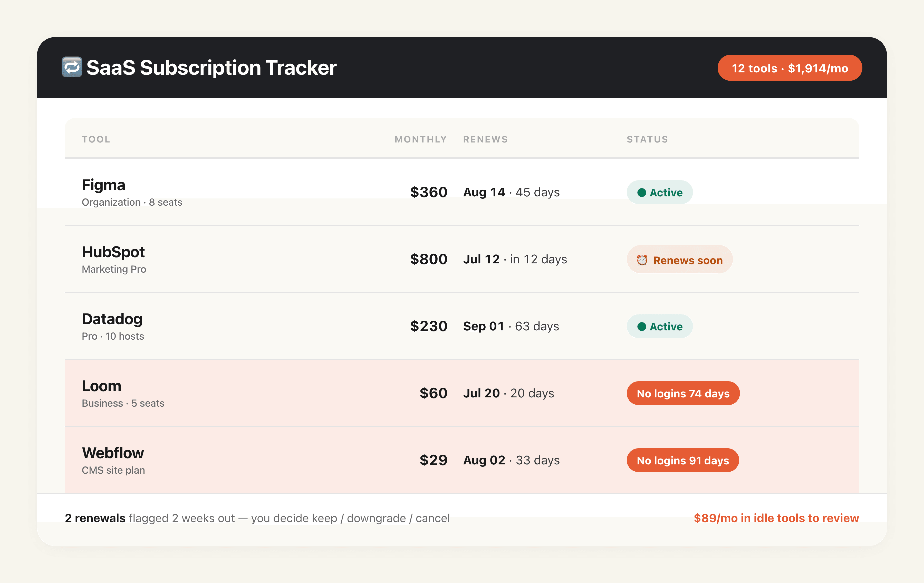This screenshot has height=583, width=924.
Task: Click the Business · 5 seats plan text
Action: point(123,403)
